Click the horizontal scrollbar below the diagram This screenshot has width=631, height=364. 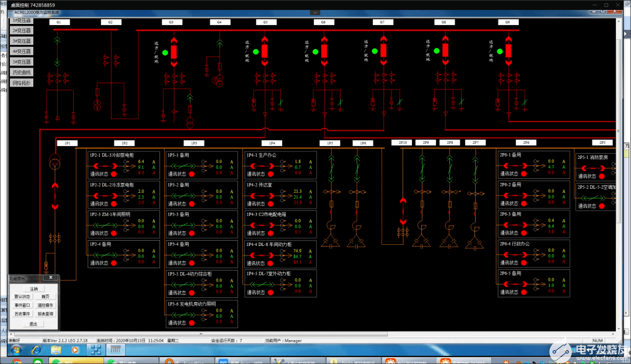point(234,334)
